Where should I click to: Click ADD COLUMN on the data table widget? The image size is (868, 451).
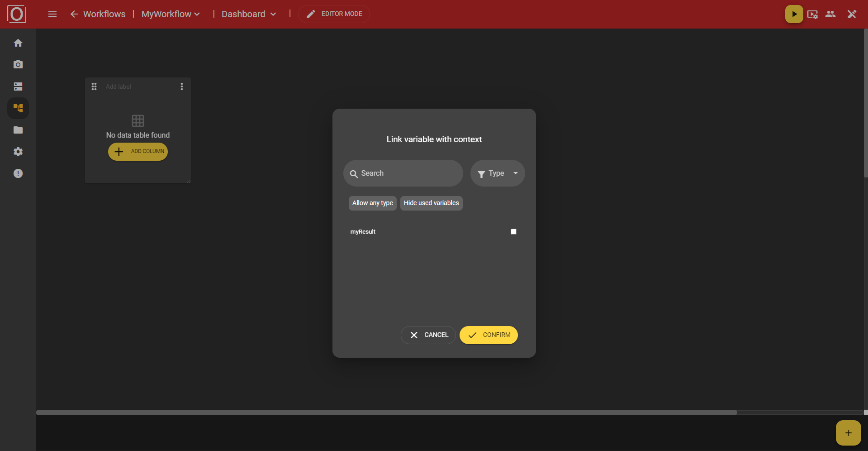(138, 151)
